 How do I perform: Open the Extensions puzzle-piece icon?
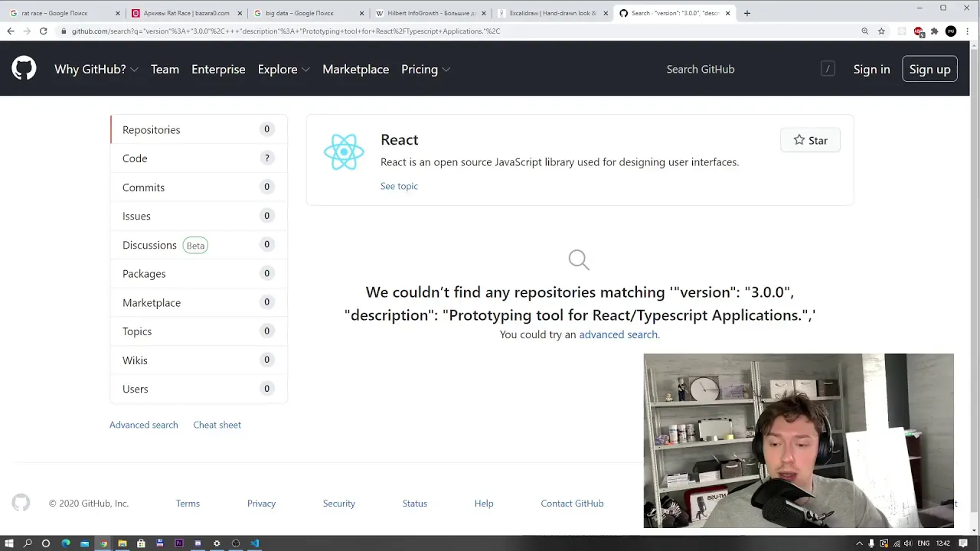pyautogui.click(x=934, y=31)
